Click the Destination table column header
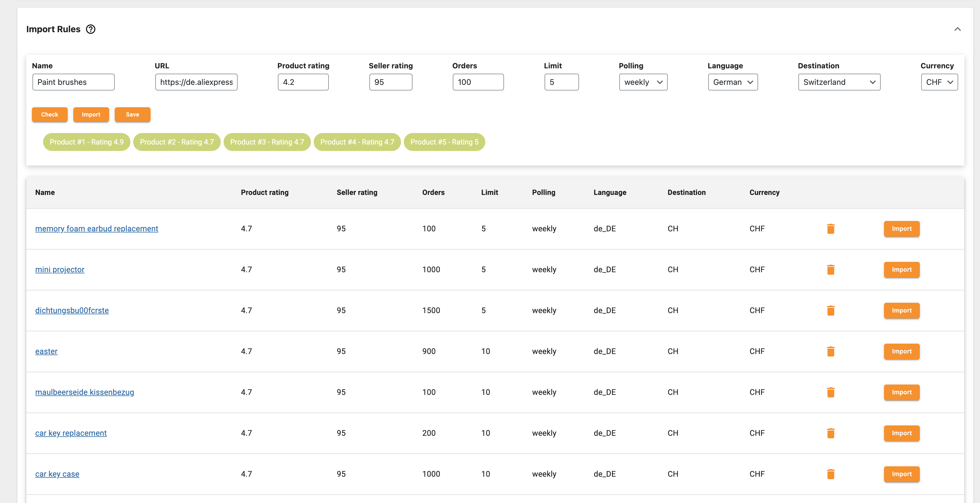 687,192
